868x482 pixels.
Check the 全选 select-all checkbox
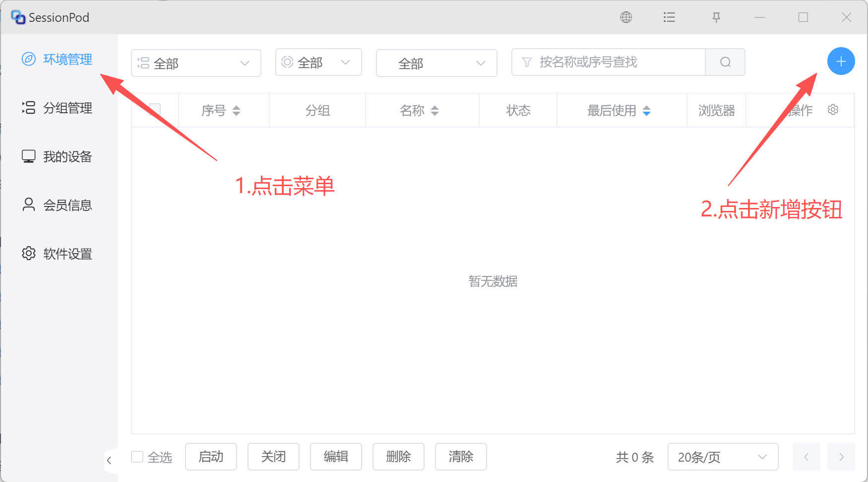coord(137,457)
